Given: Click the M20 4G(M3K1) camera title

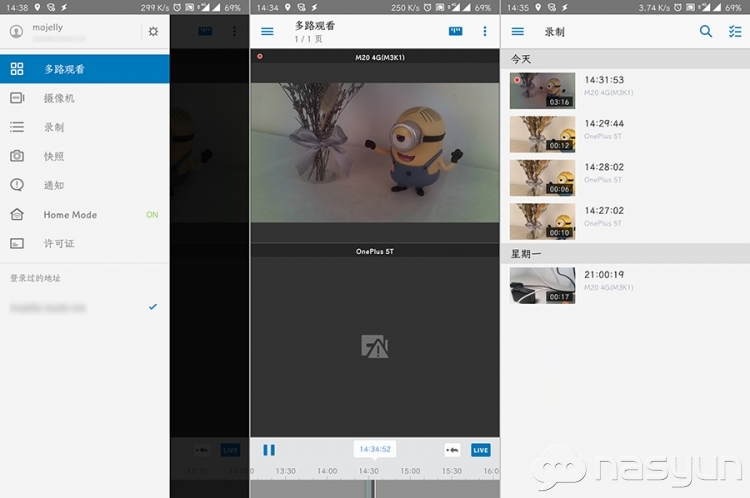Looking at the screenshot, I should click(380, 57).
